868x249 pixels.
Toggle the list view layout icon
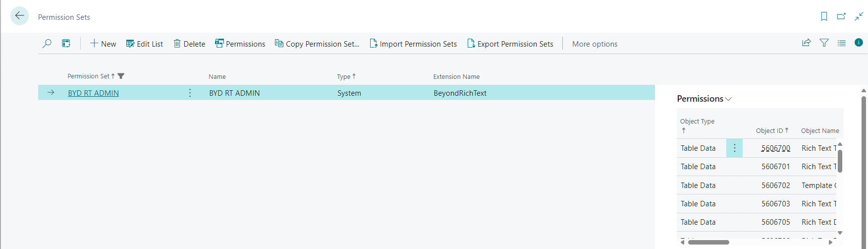[x=841, y=43]
